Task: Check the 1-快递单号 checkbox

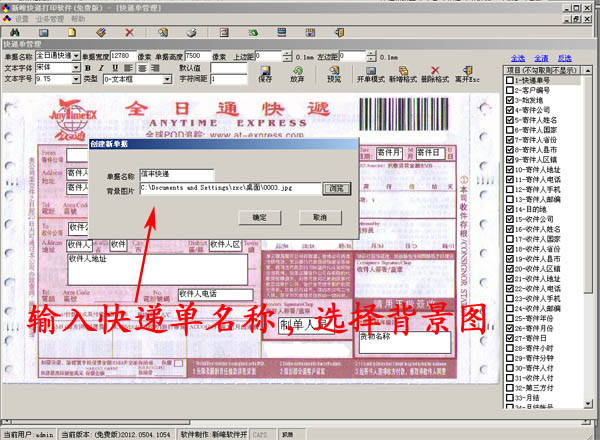Action: (510, 80)
